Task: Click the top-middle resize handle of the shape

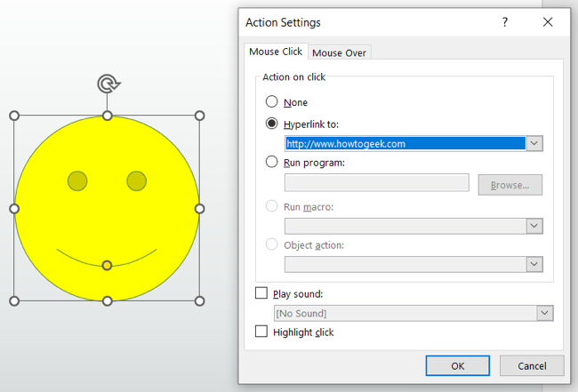Action: click(x=107, y=116)
